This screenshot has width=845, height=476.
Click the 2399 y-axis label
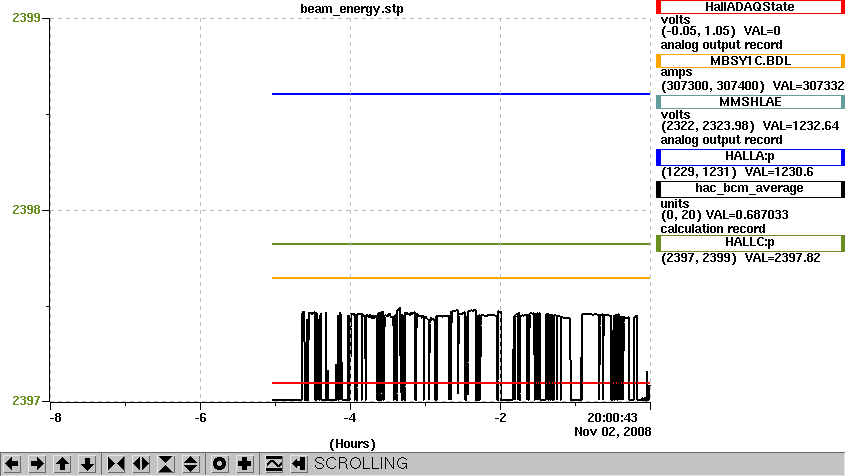pyautogui.click(x=26, y=18)
